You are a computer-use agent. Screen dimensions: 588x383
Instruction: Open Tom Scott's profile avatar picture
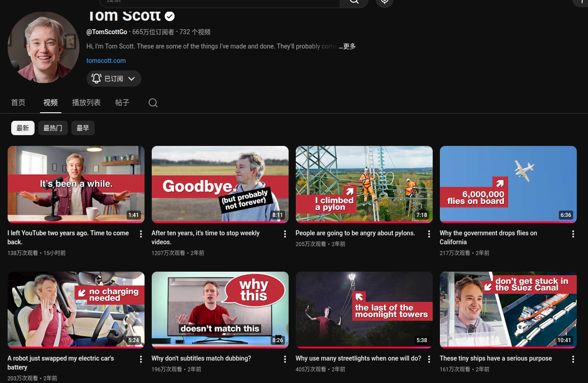point(44,47)
